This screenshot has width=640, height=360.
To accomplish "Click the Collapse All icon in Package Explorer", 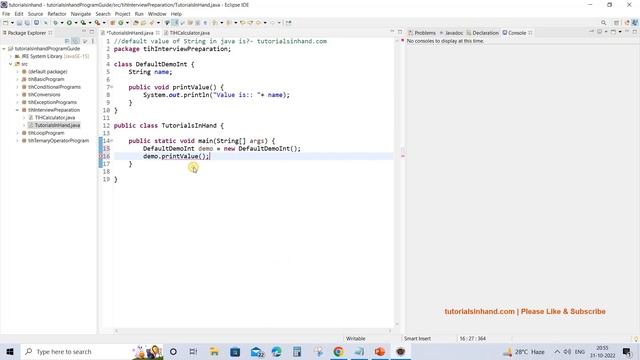I will 67,41.
